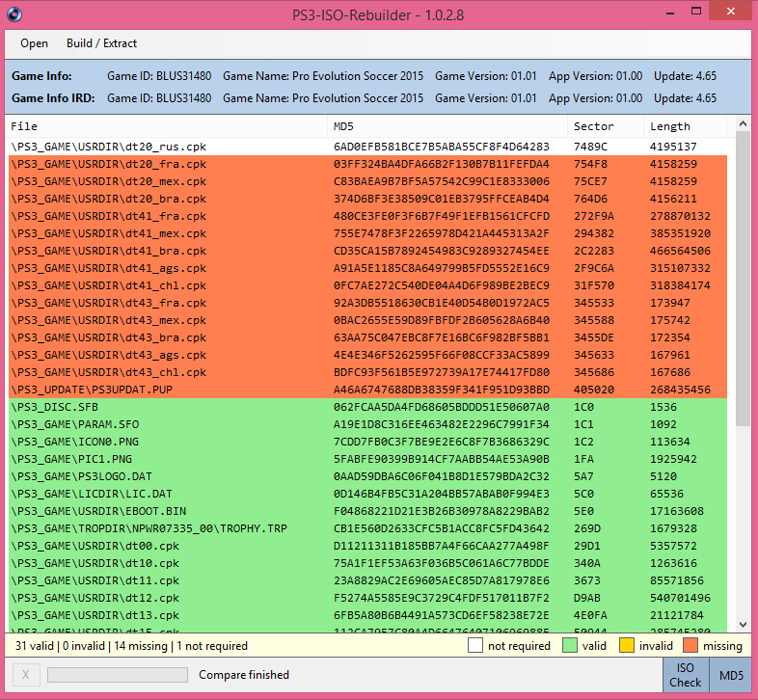This screenshot has width=758, height=700.
Task: Select the dt41_fra.cpk row
Action: click(x=367, y=216)
